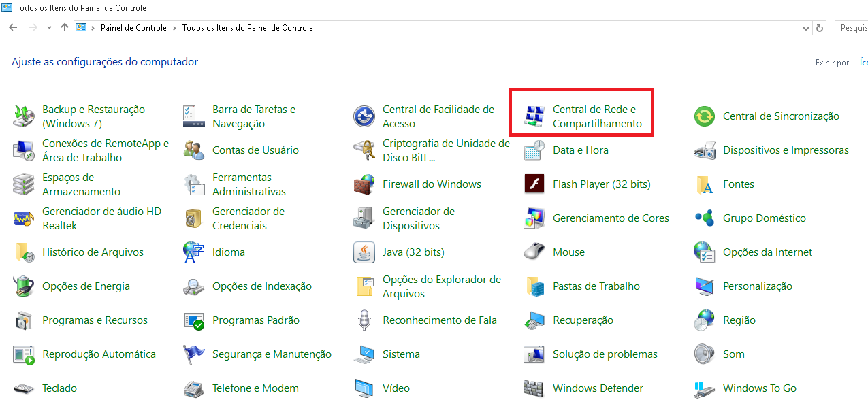Click Todos os Itens breadcrumb segment
868x419 pixels.
click(248, 28)
